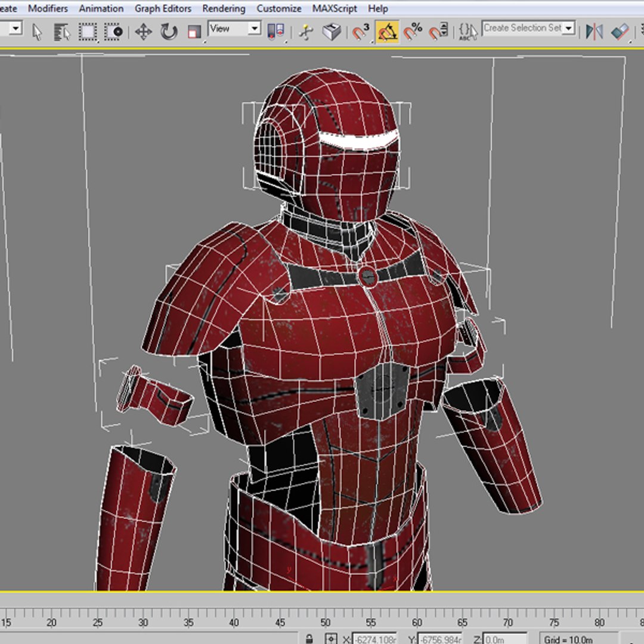Open the Customize menu
Screen dimensions: 644x644
click(x=279, y=8)
